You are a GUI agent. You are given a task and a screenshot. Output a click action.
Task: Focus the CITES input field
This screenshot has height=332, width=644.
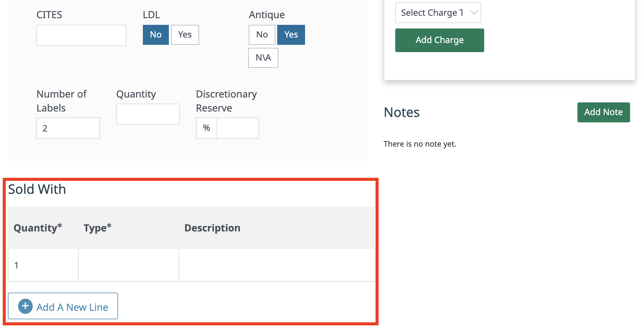click(x=81, y=35)
